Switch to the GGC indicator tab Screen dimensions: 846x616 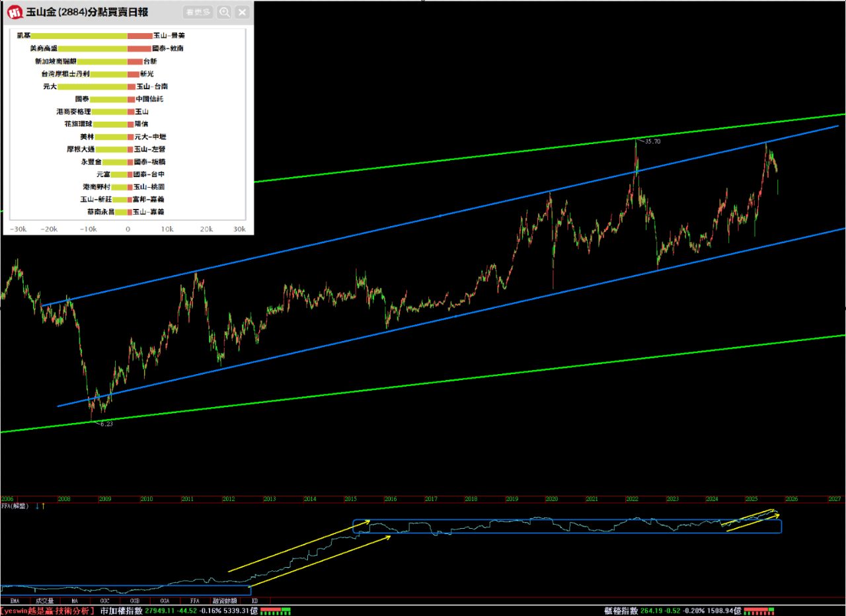(x=104, y=601)
